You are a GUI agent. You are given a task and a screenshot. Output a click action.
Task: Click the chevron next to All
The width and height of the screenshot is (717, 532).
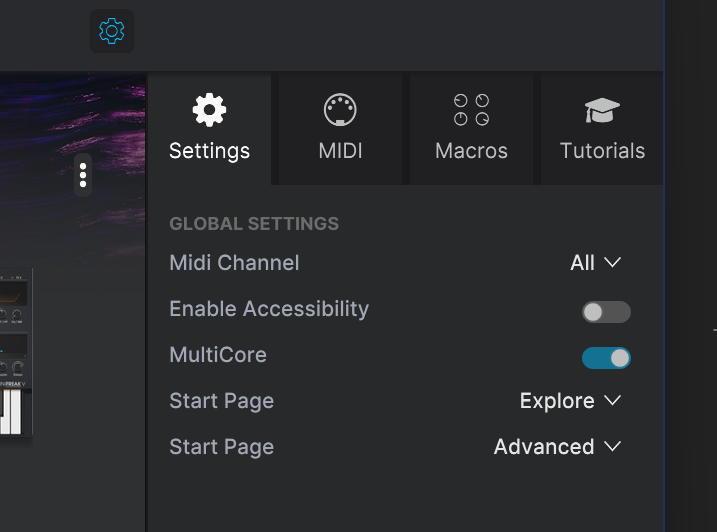[x=612, y=262]
